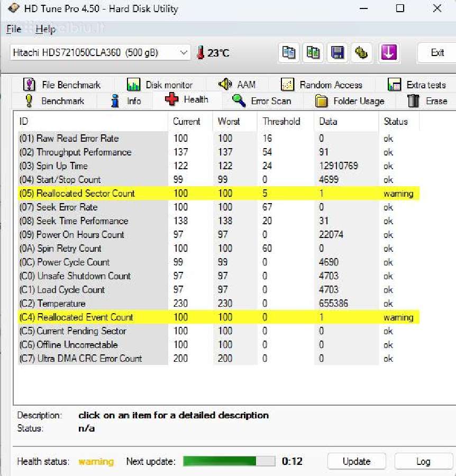Switch to the Error Scan tab
Image resolution: width=456 pixels, height=476 pixels.
coord(262,101)
